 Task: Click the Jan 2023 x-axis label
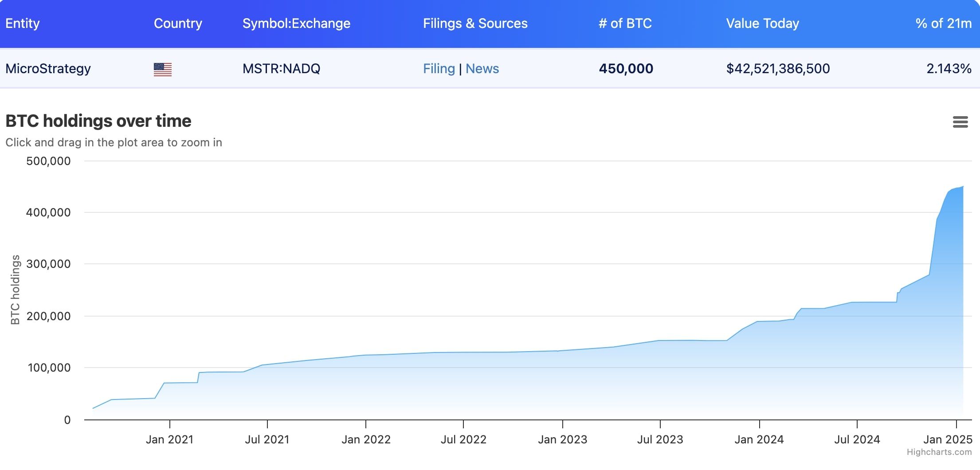coord(563,439)
